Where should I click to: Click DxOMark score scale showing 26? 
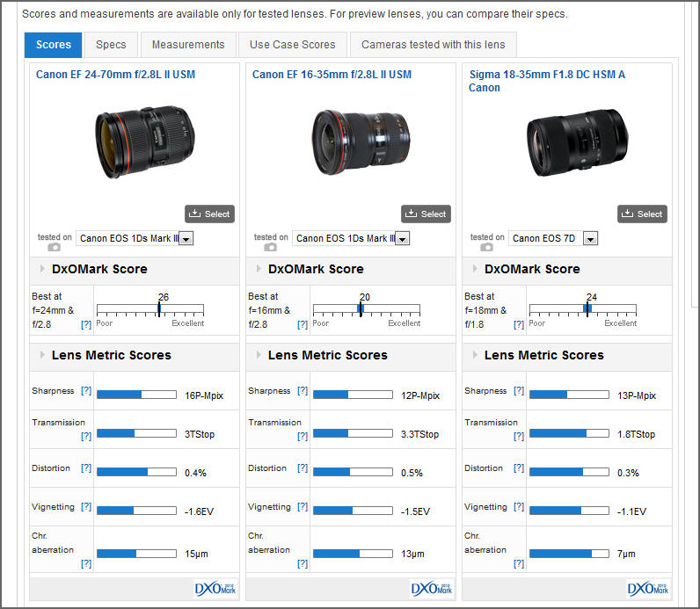(x=150, y=309)
